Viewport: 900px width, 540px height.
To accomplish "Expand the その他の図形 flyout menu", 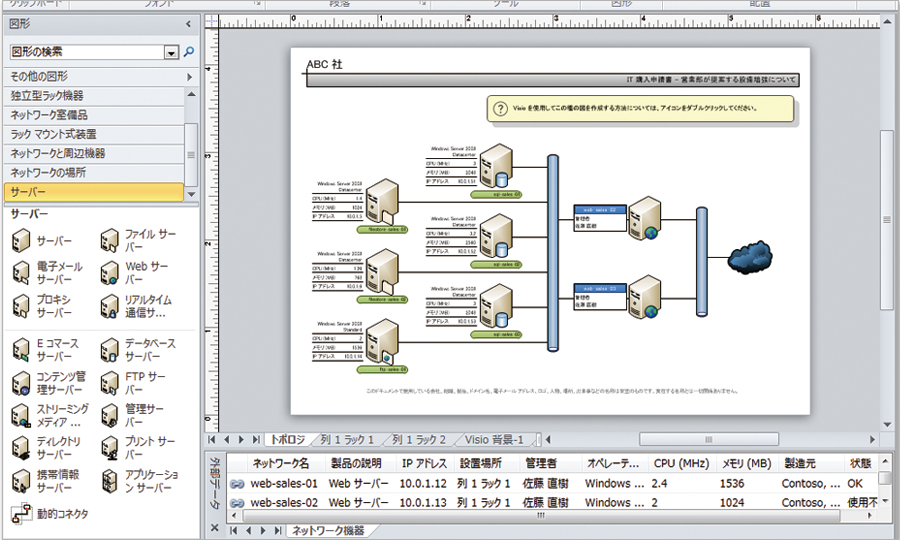I will [x=189, y=76].
